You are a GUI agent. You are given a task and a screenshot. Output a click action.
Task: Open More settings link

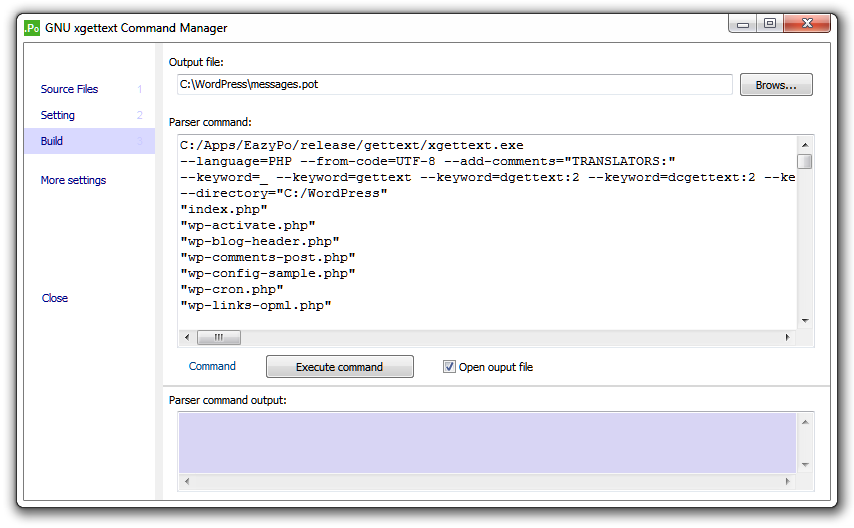click(x=73, y=180)
